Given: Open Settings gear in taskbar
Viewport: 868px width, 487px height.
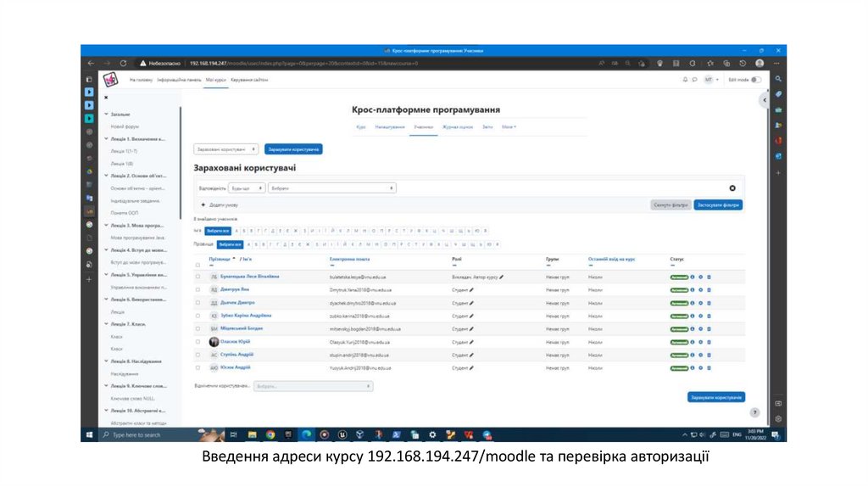Looking at the screenshot, I should [x=432, y=435].
